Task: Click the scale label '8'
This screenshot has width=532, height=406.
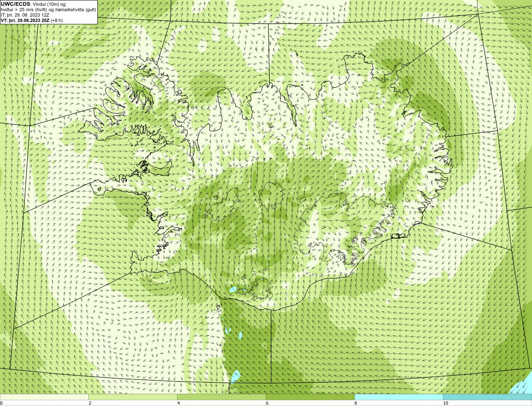Action: point(356,403)
